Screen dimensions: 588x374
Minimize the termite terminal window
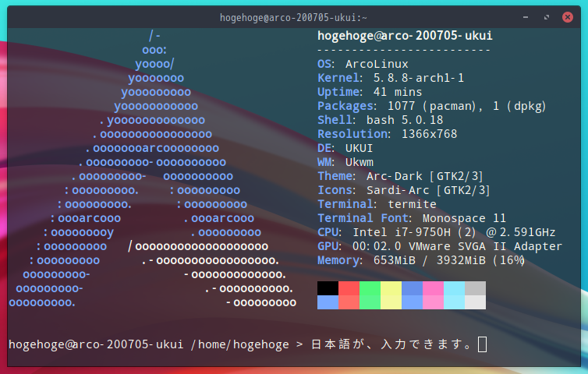pyautogui.click(x=526, y=17)
